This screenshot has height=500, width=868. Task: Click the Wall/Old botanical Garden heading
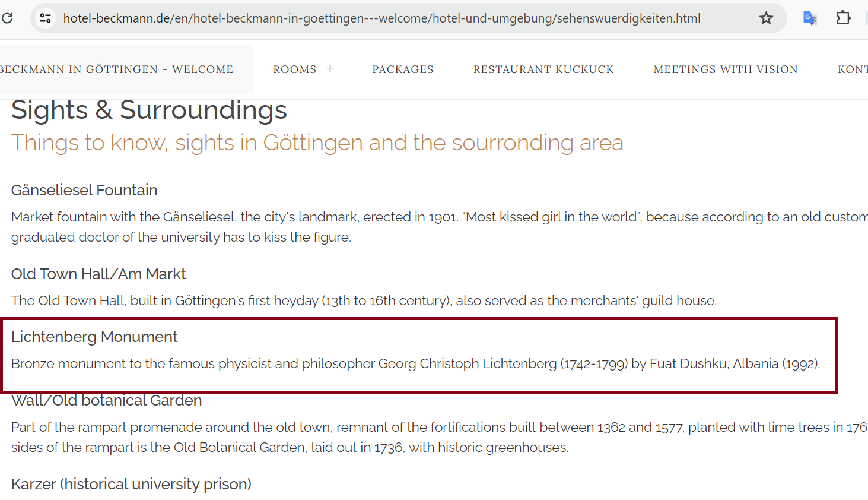107,400
